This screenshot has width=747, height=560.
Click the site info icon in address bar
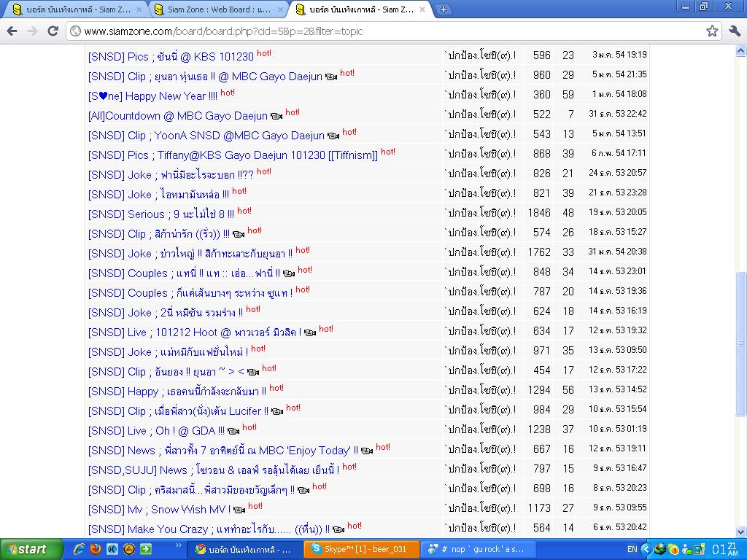coord(75,31)
